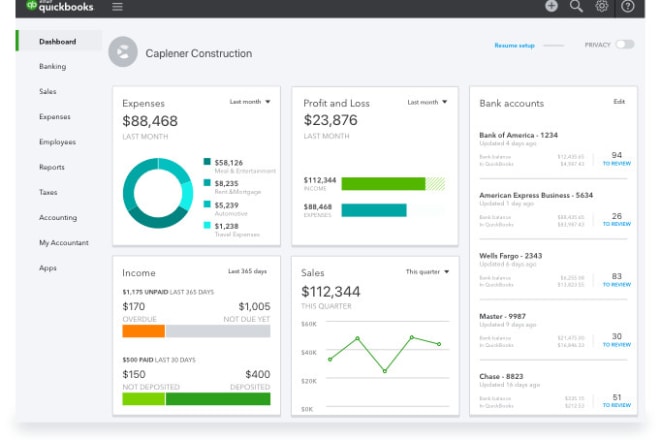
Task: Click the $150 not deposited amount
Action: point(134,374)
